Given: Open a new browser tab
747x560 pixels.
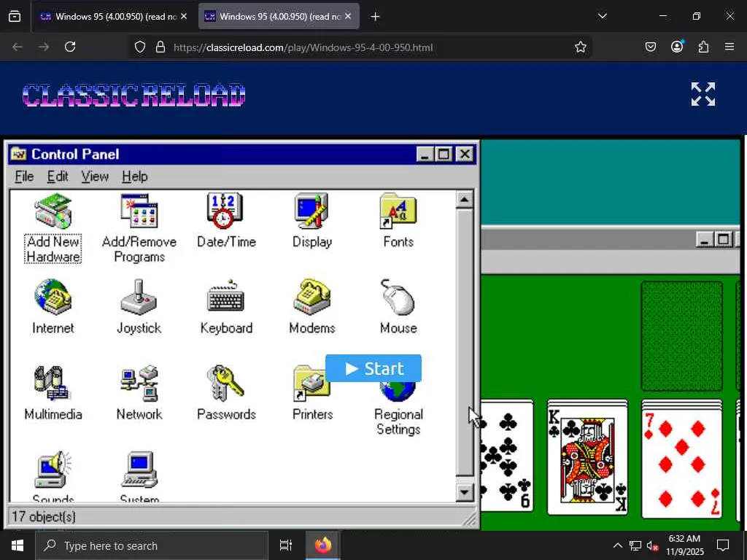Looking at the screenshot, I should click(376, 17).
